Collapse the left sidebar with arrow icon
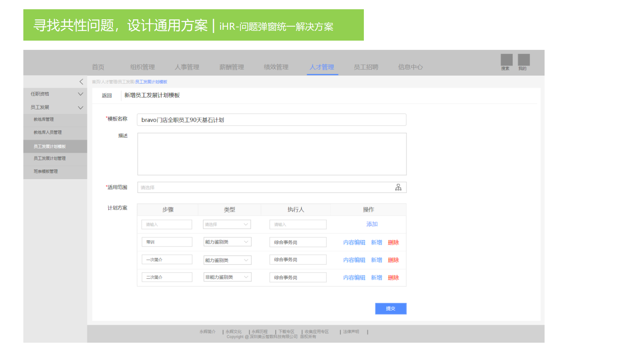The height and width of the screenshot is (362, 644). (x=81, y=82)
